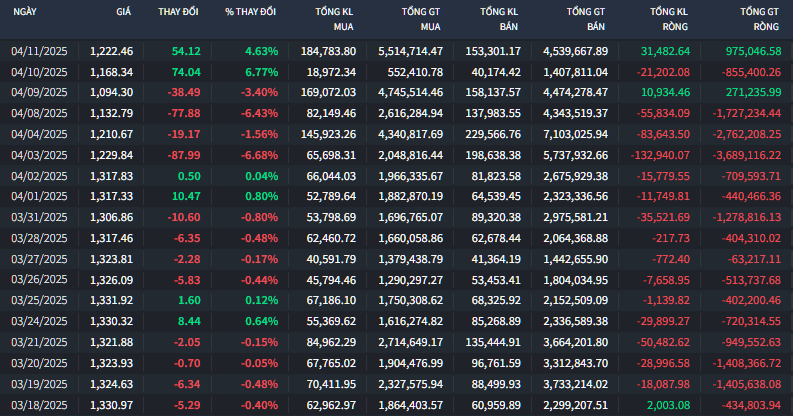Click the TỔNG KL MUA header

point(334,19)
